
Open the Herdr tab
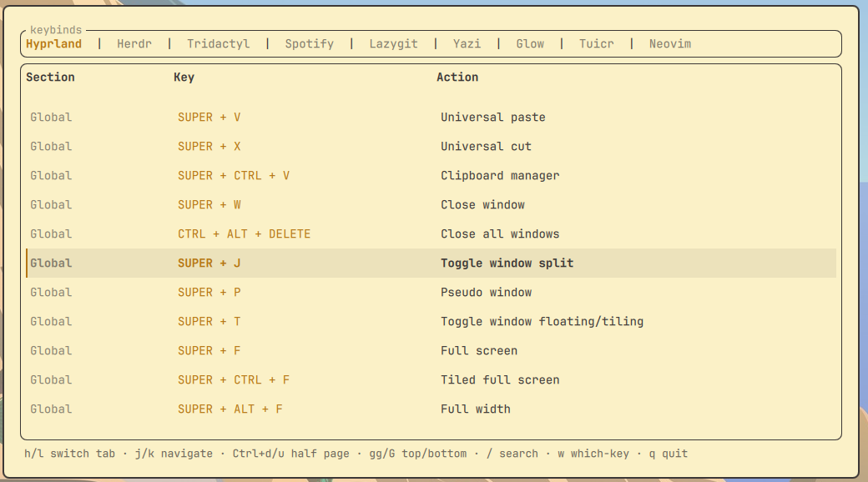coord(134,43)
